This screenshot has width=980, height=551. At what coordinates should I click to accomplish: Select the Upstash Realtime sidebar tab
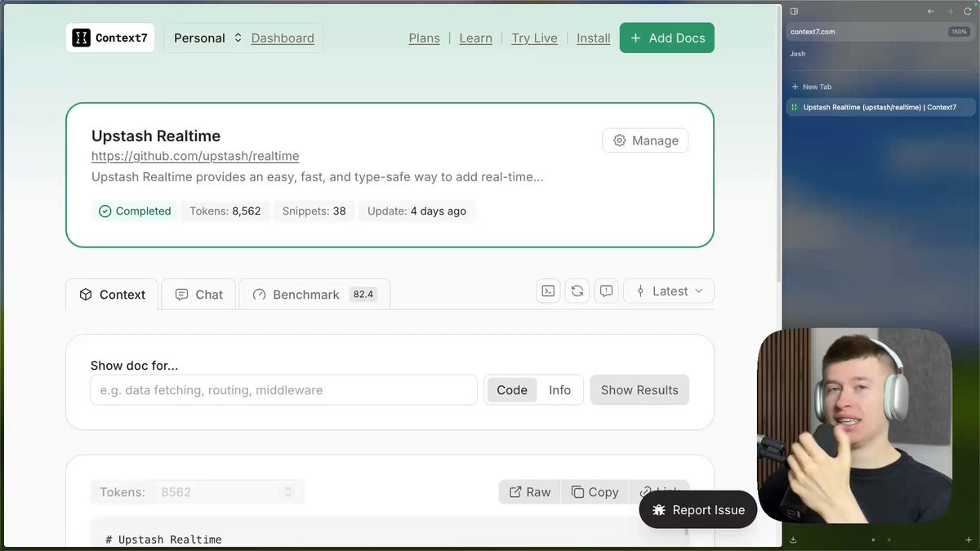coord(880,107)
